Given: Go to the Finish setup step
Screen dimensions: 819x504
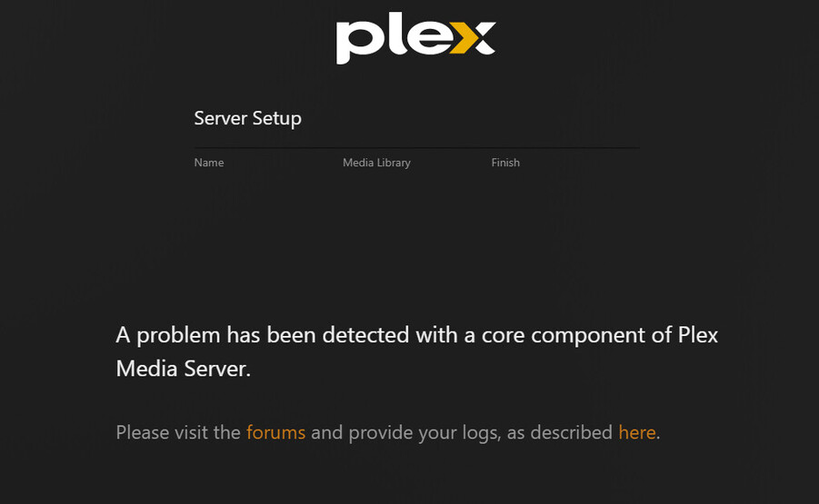Looking at the screenshot, I should pyautogui.click(x=505, y=163).
